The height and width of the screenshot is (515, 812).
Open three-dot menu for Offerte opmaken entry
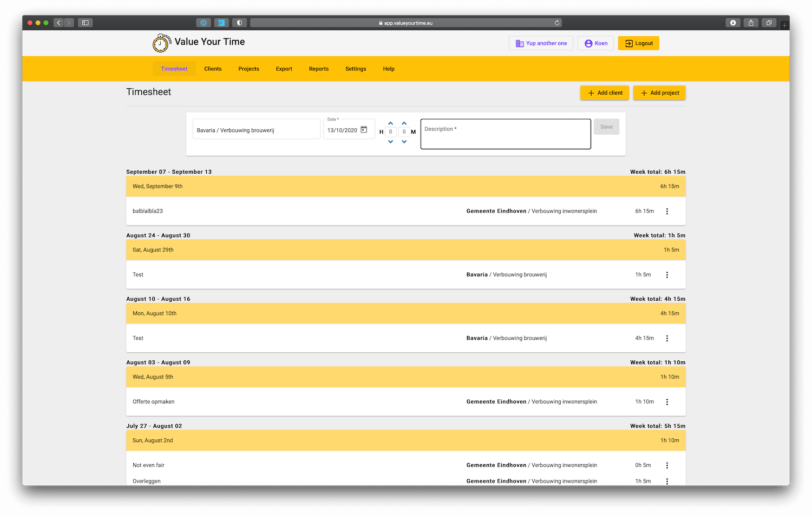pyautogui.click(x=667, y=402)
